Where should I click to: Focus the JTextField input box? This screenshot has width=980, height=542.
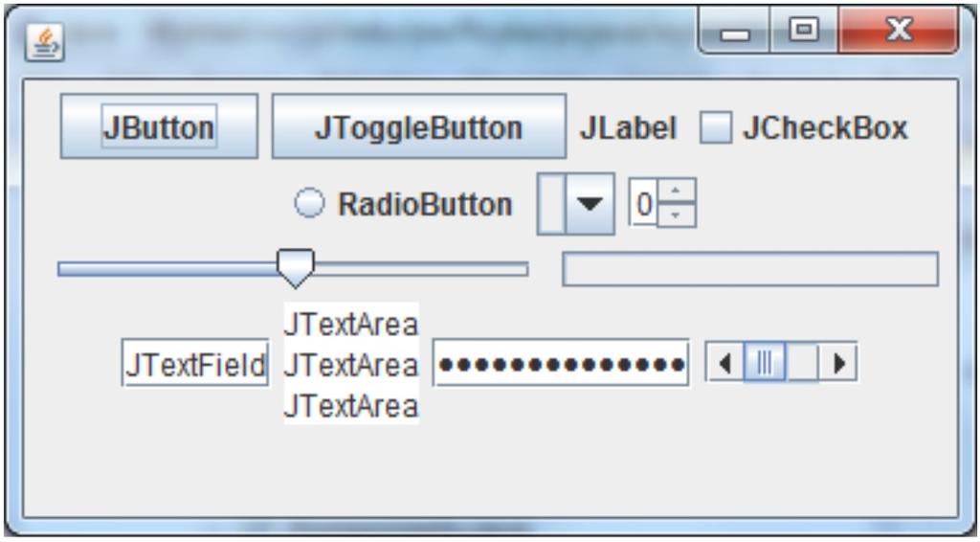point(195,363)
